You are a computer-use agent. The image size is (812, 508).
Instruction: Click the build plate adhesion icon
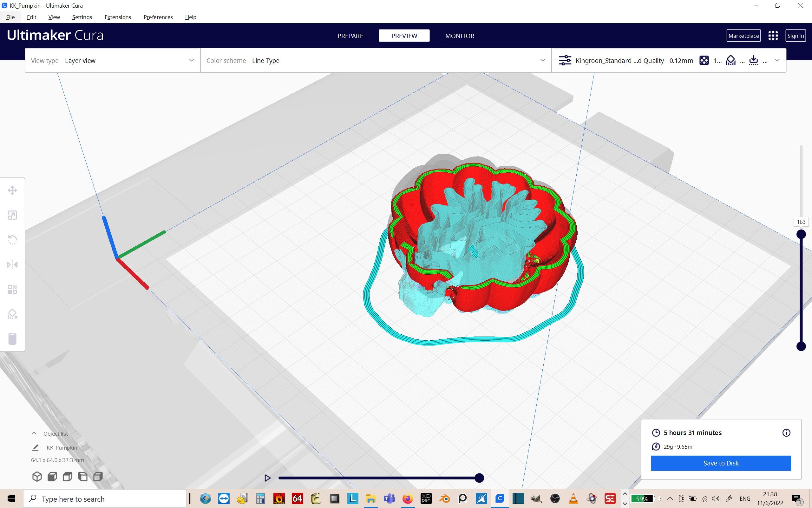tap(754, 60)
